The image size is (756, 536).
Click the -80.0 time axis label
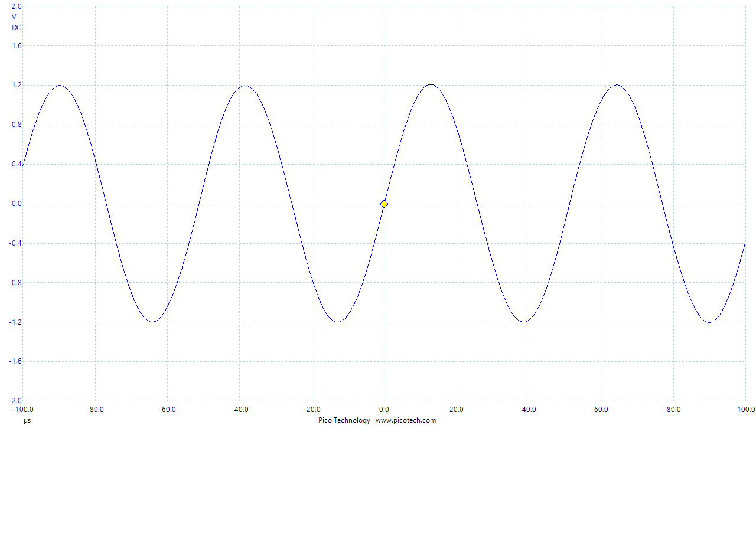click(x=95, y=409)
